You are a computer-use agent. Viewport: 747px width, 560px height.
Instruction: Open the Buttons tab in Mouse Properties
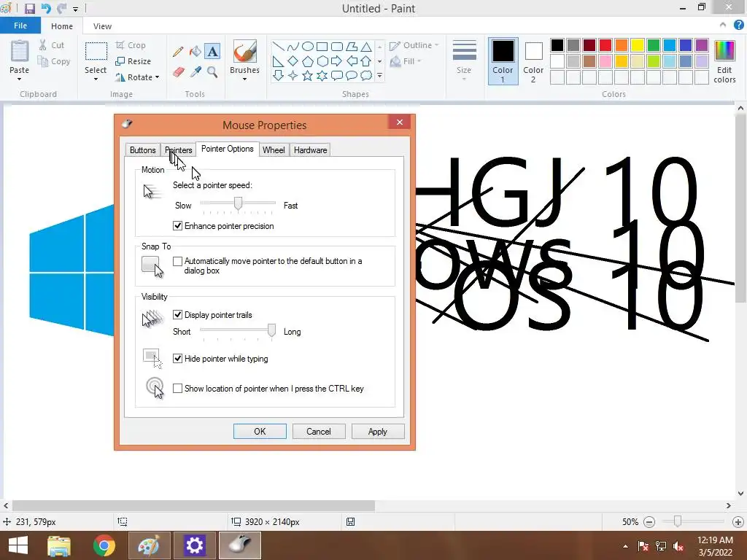pos(142,150)
